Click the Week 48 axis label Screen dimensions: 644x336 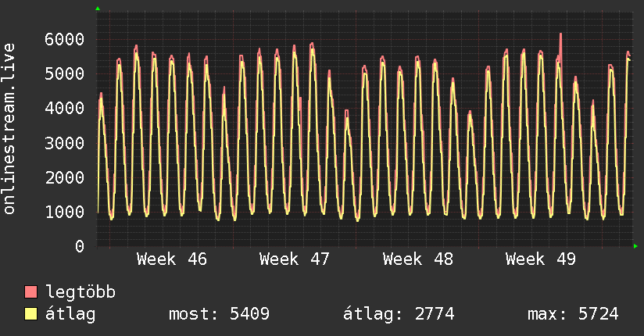418,259
